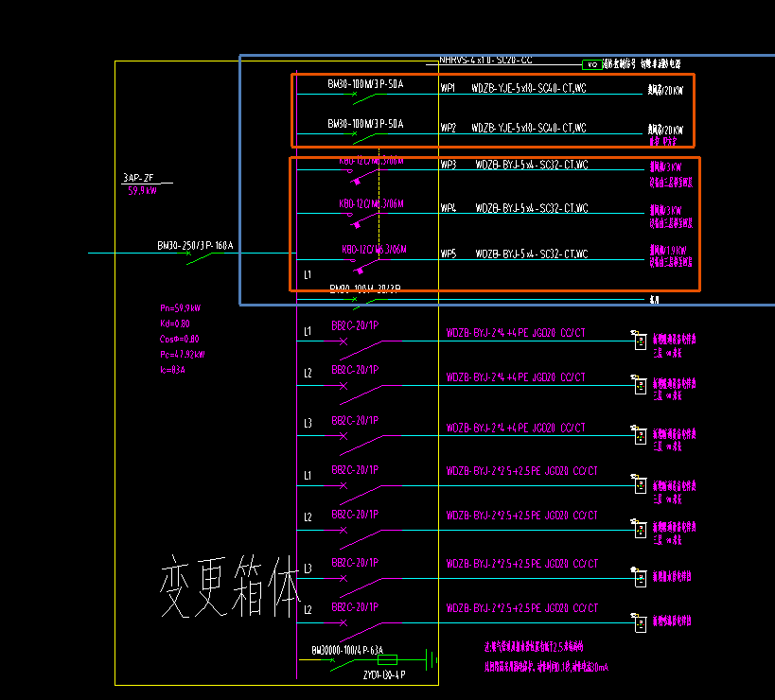Click BM30-100M/3P-50A breaker label on WP2

365,124
